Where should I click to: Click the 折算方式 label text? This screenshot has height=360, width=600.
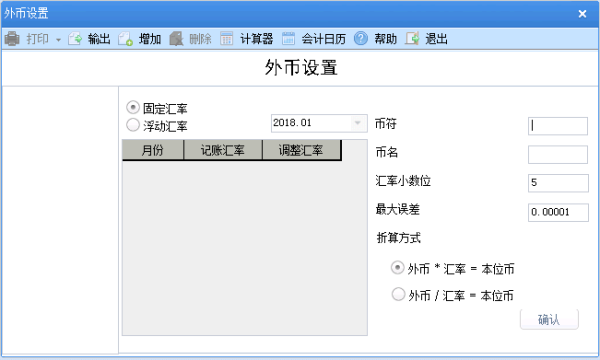pos(399,238)
